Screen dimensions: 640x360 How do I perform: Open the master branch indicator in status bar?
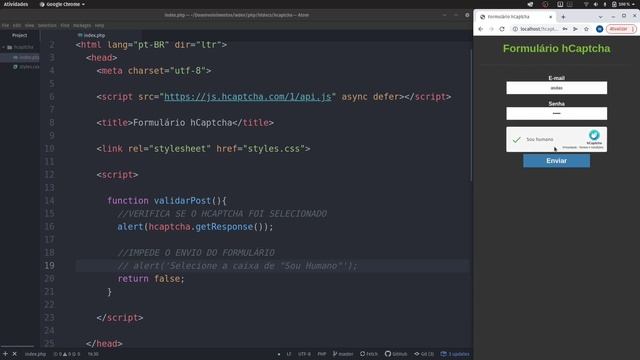[x=343, y=354]
